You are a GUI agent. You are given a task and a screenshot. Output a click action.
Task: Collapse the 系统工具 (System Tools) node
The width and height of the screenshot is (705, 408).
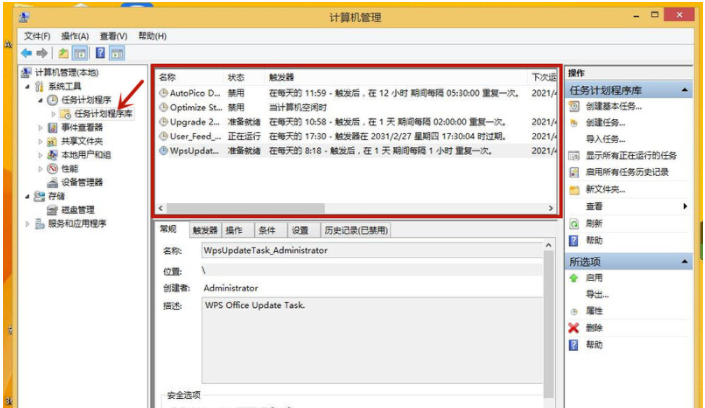[x=27, y=87]
